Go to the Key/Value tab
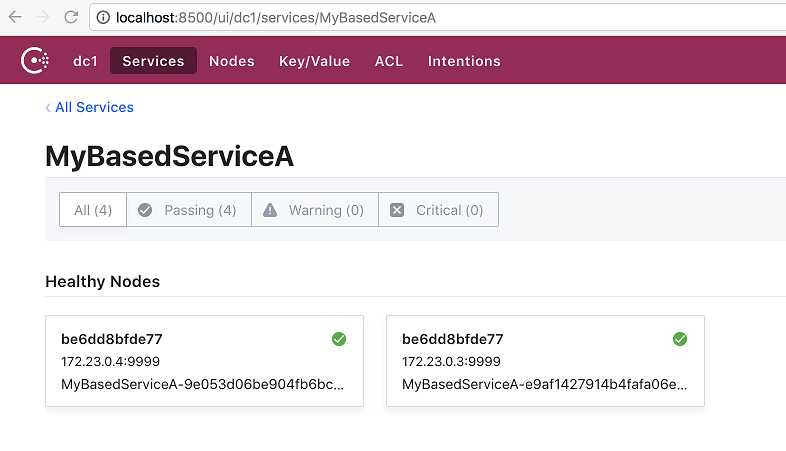 (314, 61)
